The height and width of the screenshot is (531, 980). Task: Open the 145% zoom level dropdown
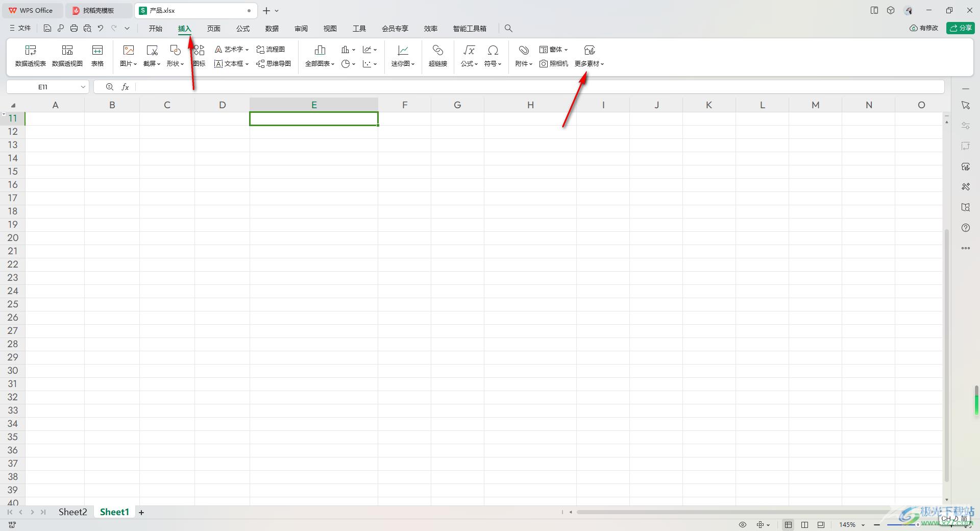click(863, 525)
